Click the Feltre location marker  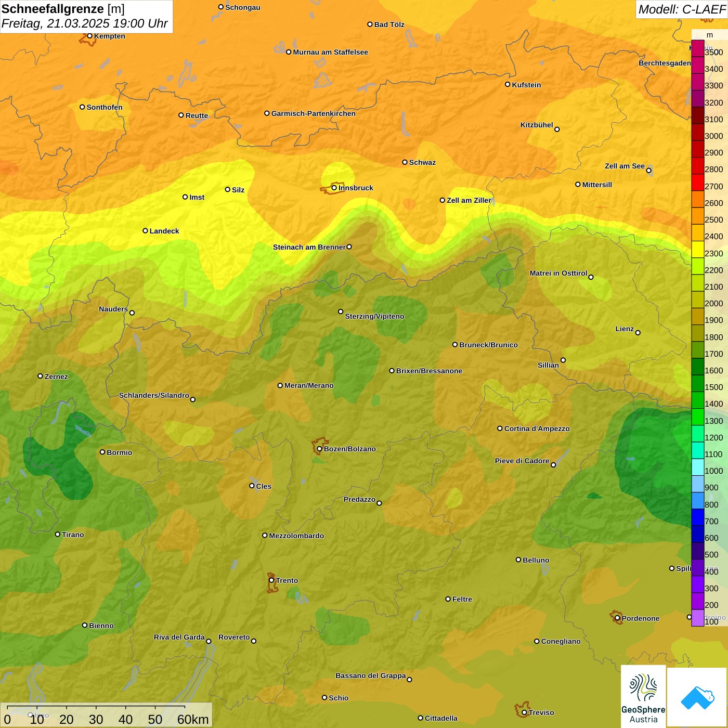[x=448, y=599]
